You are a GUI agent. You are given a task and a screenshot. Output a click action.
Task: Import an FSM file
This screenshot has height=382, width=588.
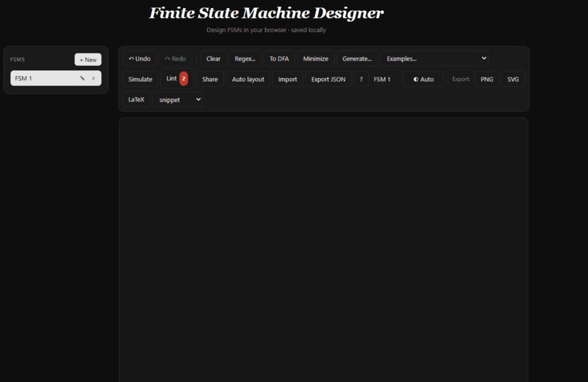287,80
